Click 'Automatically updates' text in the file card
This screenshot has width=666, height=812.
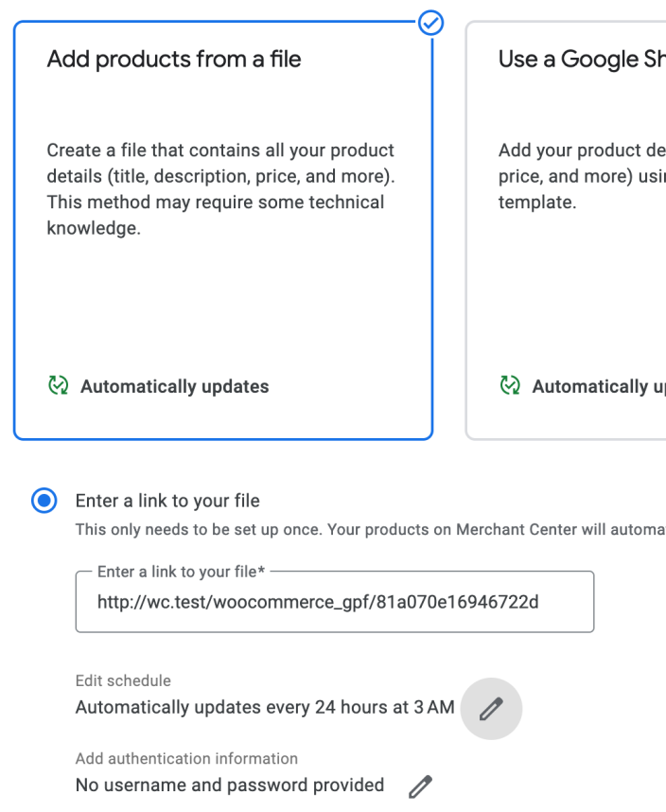175,386
